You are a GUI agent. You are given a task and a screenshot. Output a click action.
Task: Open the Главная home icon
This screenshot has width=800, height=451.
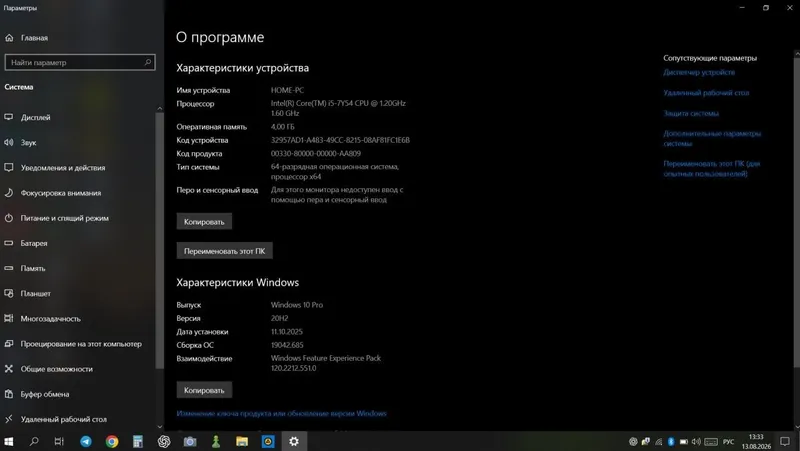click(9, 38)
